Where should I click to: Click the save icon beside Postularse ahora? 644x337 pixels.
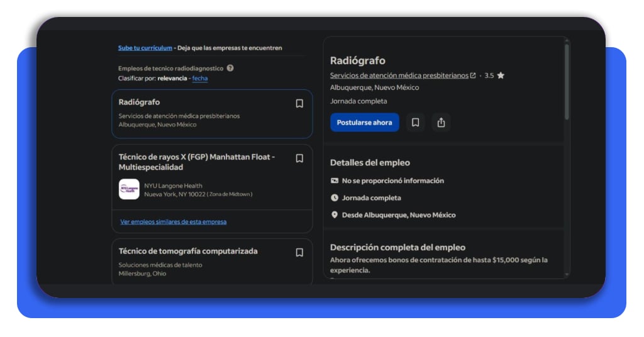tap(415, 123)
